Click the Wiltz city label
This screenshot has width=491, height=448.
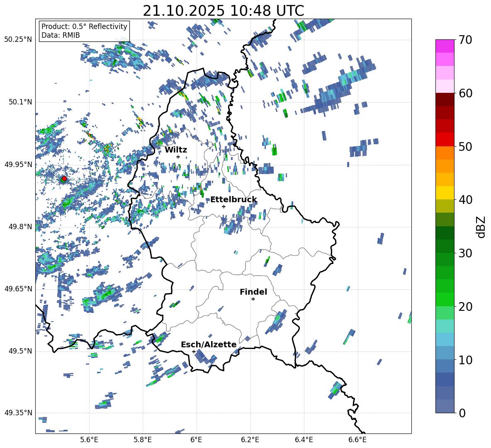[x=176, y=150]
